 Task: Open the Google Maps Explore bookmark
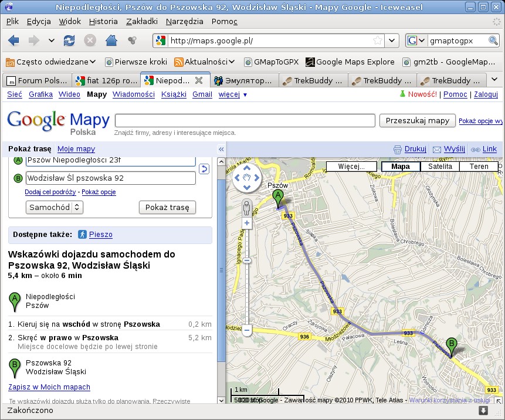coord(350,62)
